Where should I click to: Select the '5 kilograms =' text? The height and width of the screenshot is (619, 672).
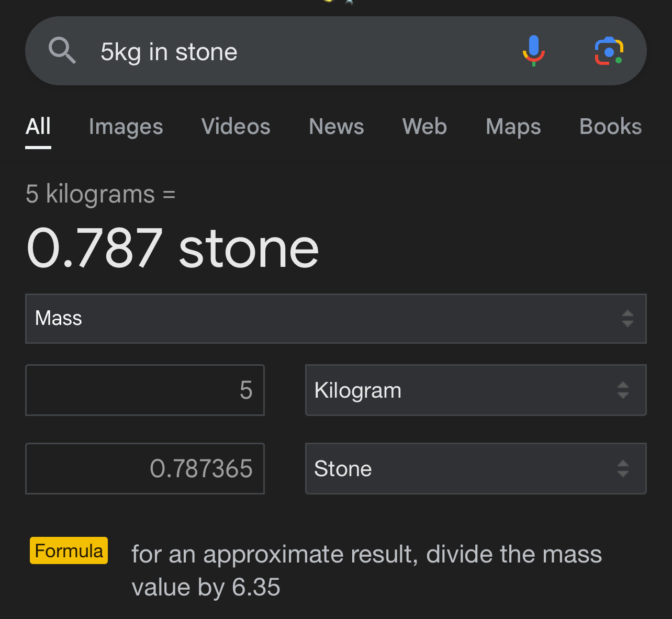pos(100,194)
